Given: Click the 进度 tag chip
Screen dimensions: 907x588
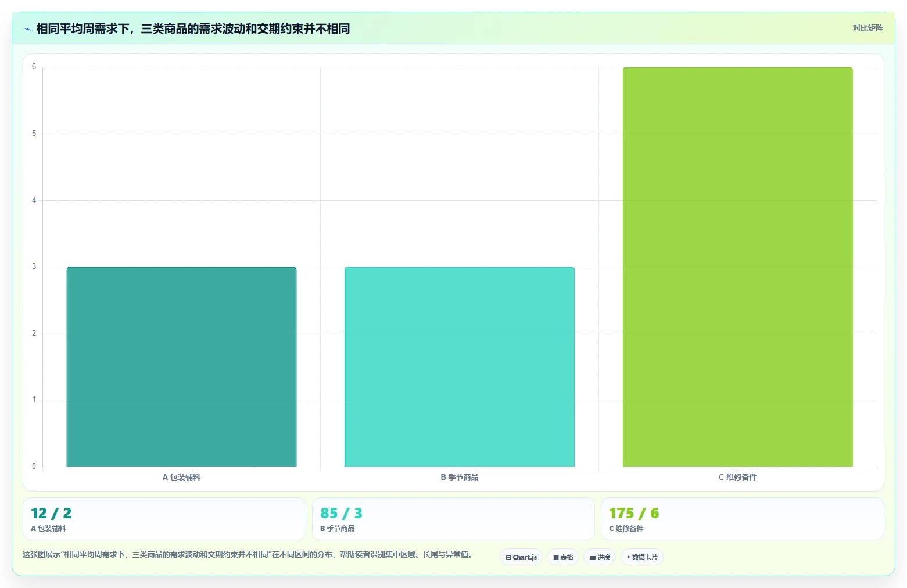Looking at the screenshot, I should tap(600, 557).
